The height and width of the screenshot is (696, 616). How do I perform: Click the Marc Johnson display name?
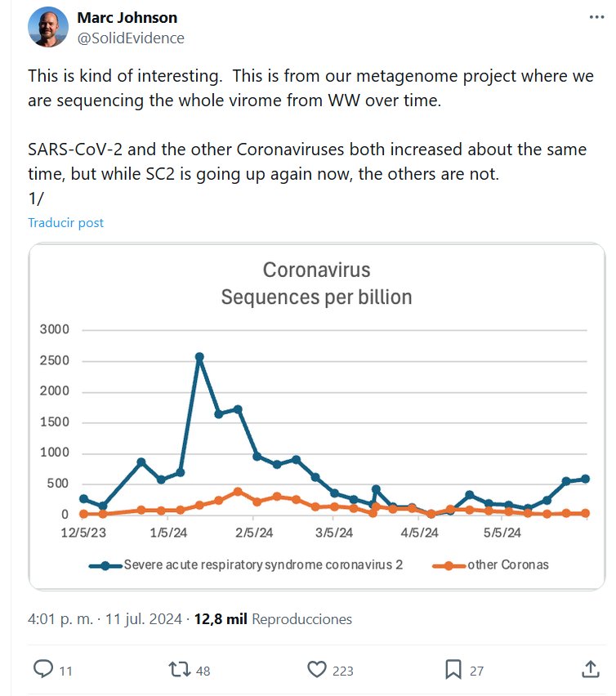pos(127,17)
